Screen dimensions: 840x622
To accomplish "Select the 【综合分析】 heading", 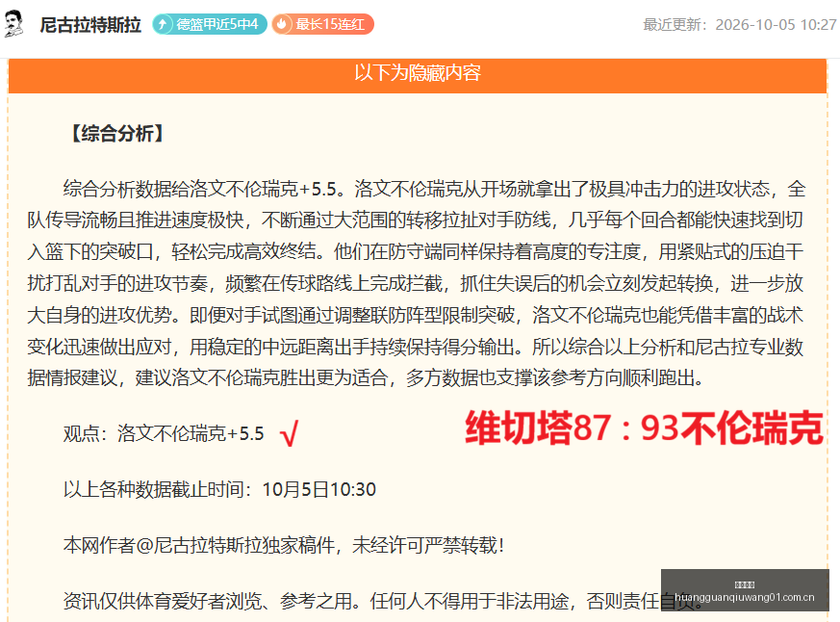I will 117,134.
